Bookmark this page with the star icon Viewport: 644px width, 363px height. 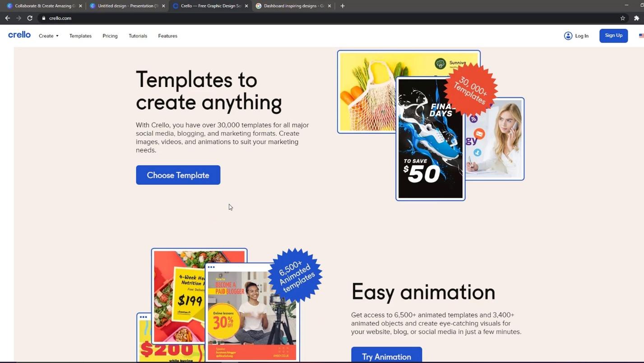tap(622, 18)
